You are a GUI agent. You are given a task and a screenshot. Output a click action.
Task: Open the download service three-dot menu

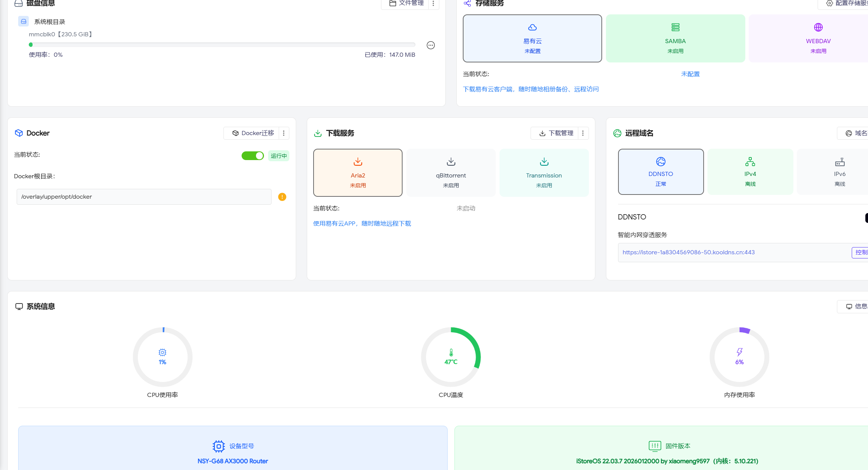pyautogui.click(x=583, y=133)
